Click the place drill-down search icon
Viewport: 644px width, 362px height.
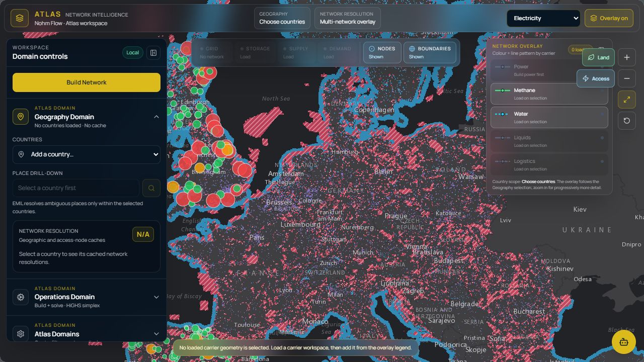coord(151,188)
